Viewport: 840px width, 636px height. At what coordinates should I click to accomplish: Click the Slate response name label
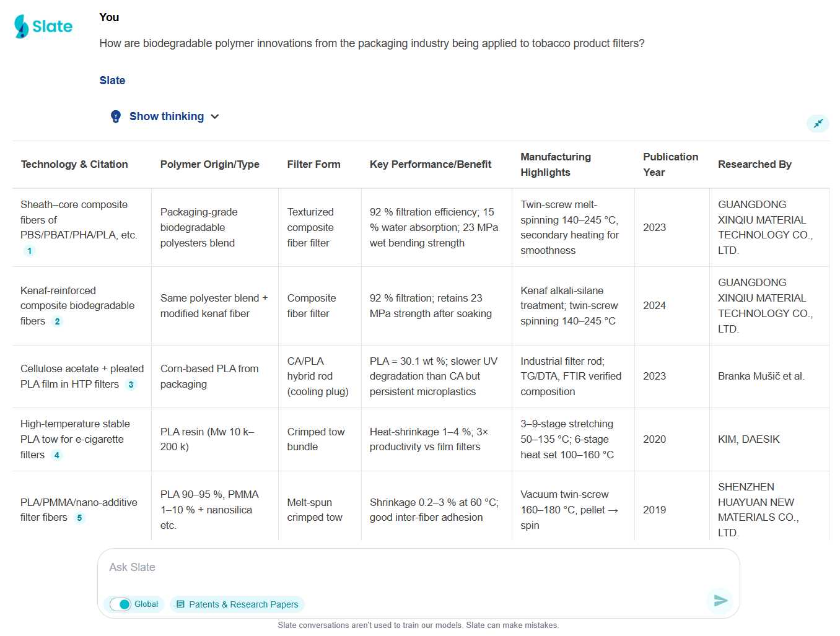[112, 81]
